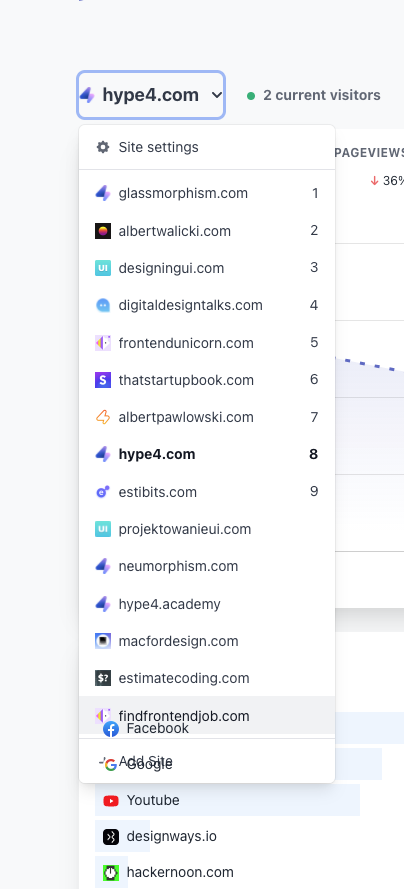Screen dimensions: 404x889
Task: Click the Youtube source row
Action: 227,800
